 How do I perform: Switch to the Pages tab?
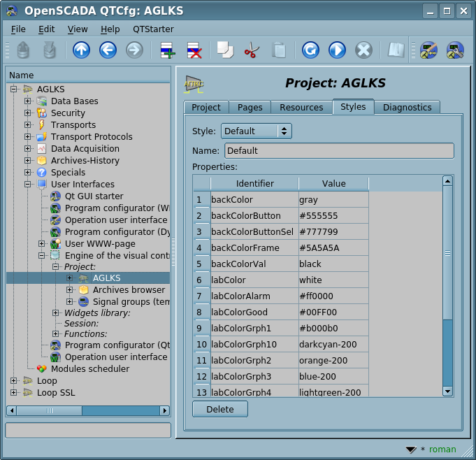(x=250, y=108)
